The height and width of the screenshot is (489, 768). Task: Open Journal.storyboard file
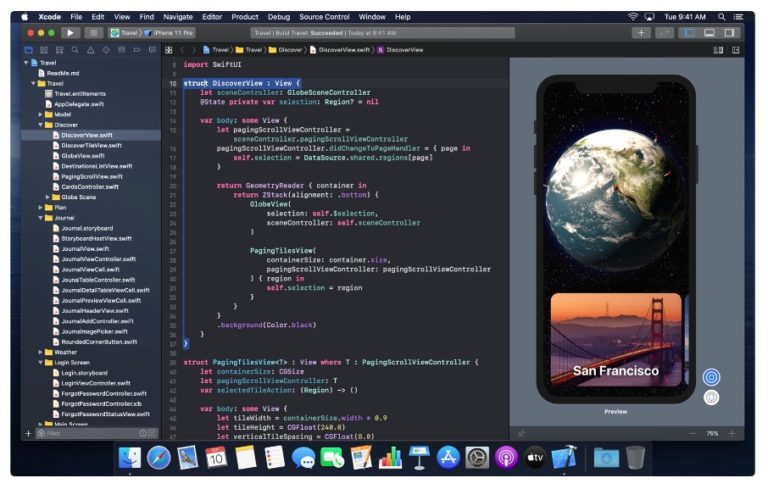87,228
